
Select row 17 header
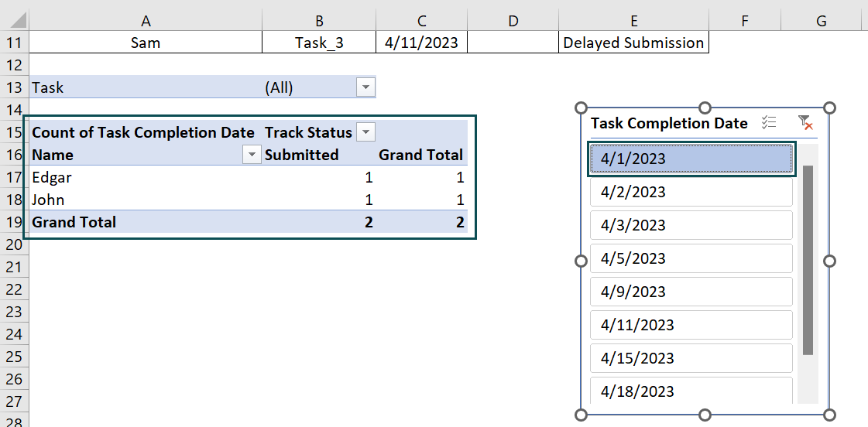tap(15, 177)
